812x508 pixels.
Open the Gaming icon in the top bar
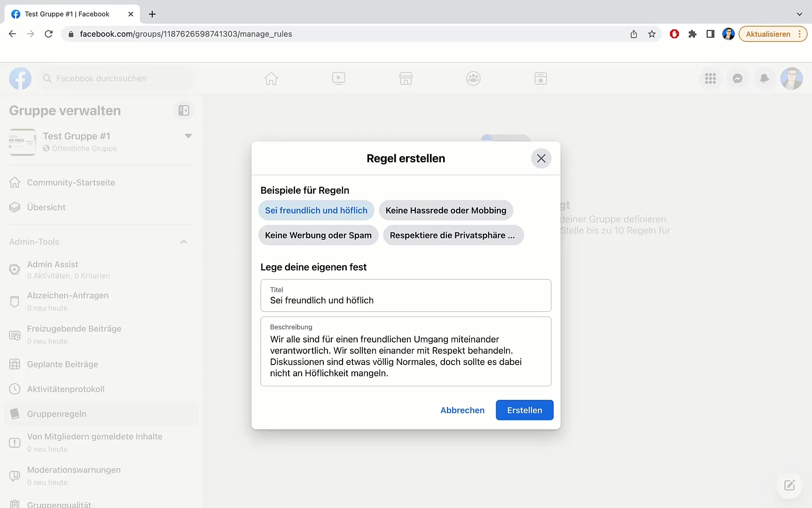tap(541, 79)
